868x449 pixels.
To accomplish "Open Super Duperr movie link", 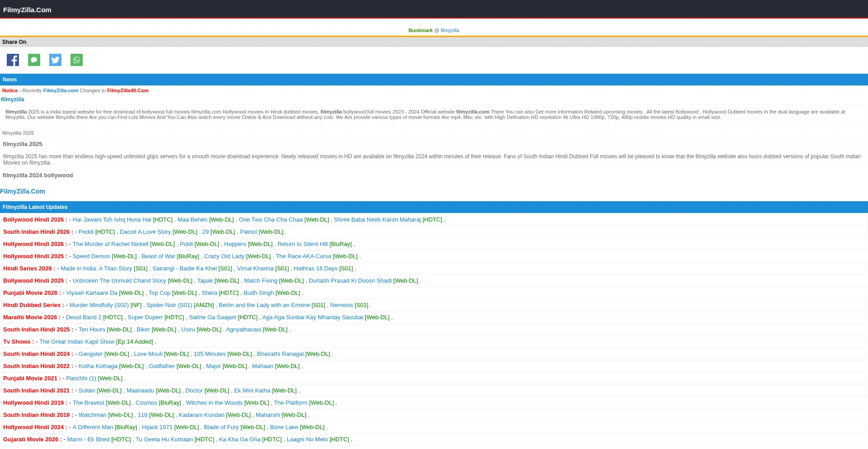I will 145,317.
